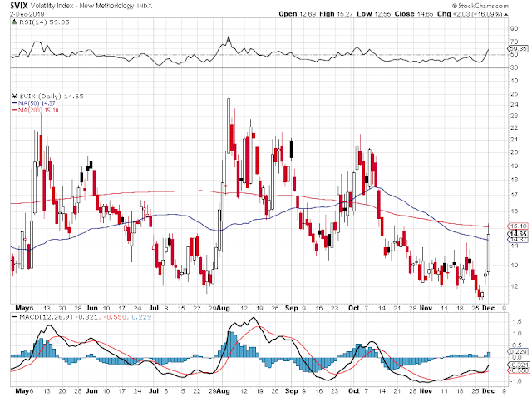Click the Jul label under the MACD panel
532x397 pixels.
[x=154, y=391]
